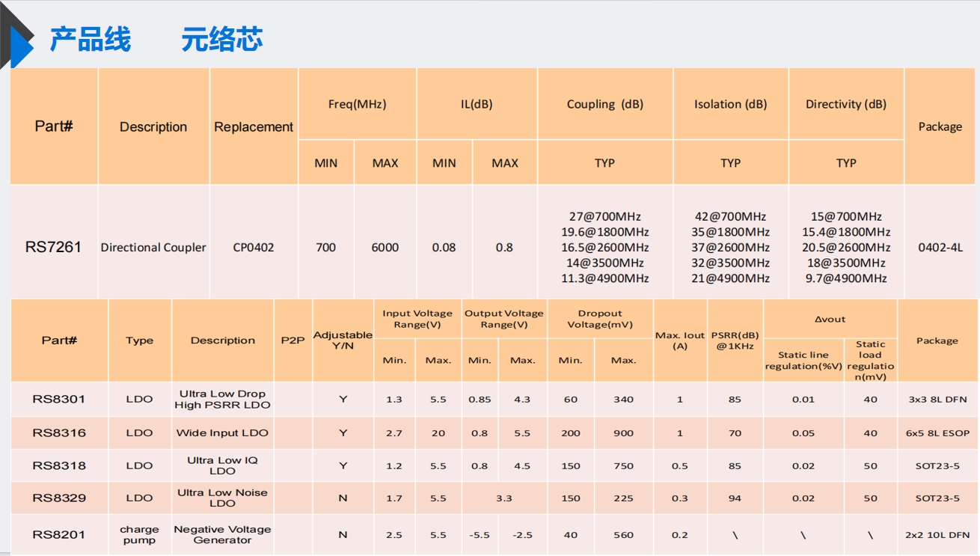Screen dimensions: 980x556
Task: Select the CP0402 replacement cell
Action: [x=254, y=248]
